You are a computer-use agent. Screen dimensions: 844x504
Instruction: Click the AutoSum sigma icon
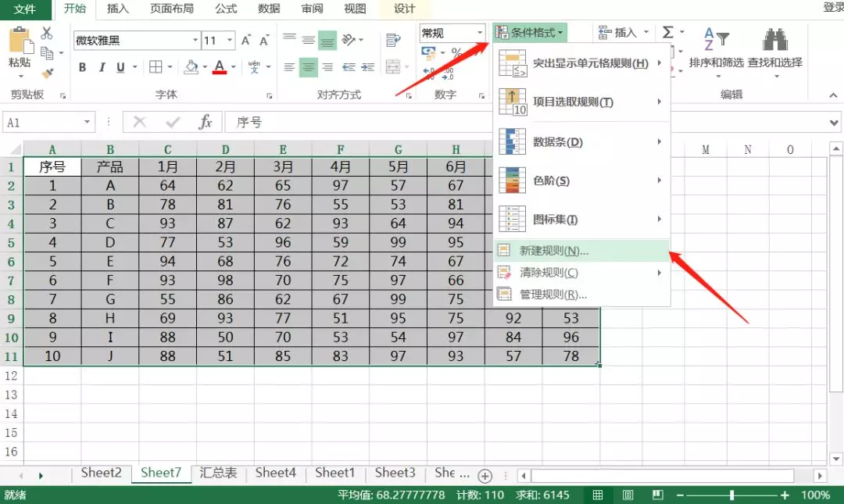tap(668, 32)
